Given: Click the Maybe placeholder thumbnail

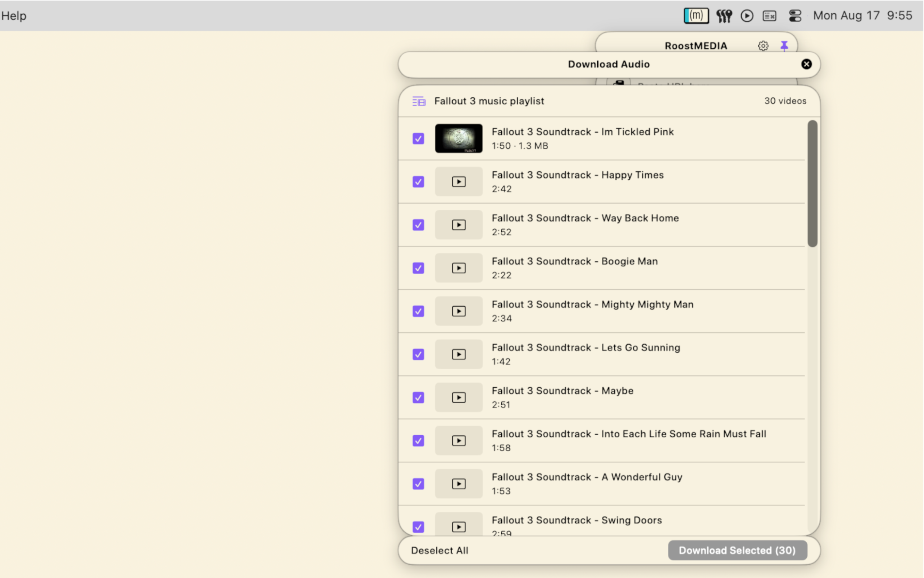Looking at the screenshot, I should point(458,398).
